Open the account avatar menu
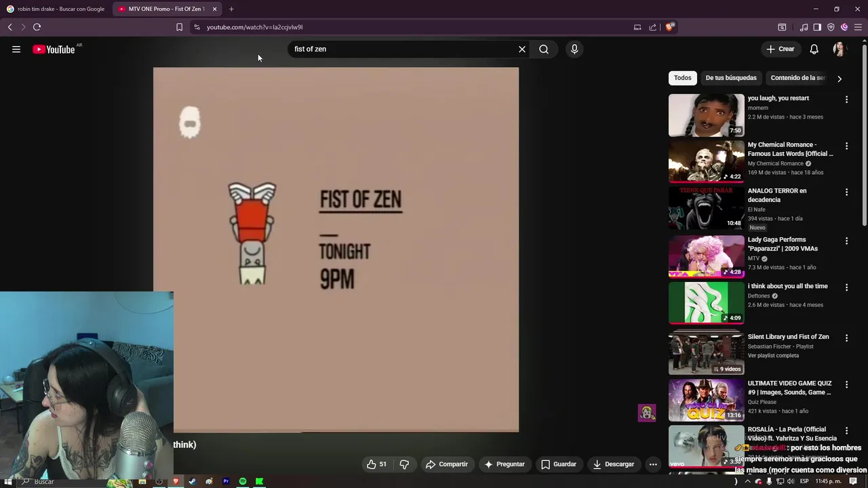The width and height of the screenshot is (868, 488). pyautogui.click(x=840, y=49)
